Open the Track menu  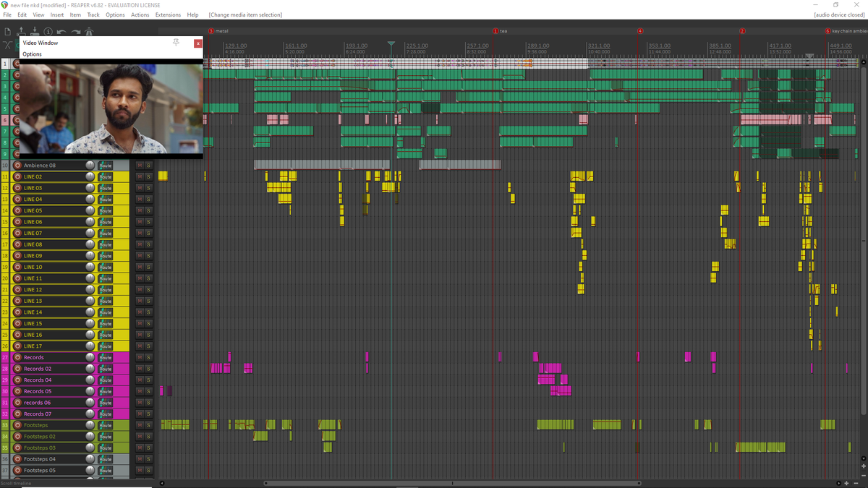[x=93, y=14]
